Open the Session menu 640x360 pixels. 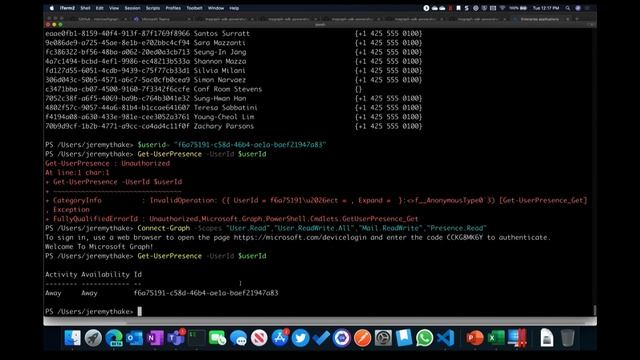132,8
